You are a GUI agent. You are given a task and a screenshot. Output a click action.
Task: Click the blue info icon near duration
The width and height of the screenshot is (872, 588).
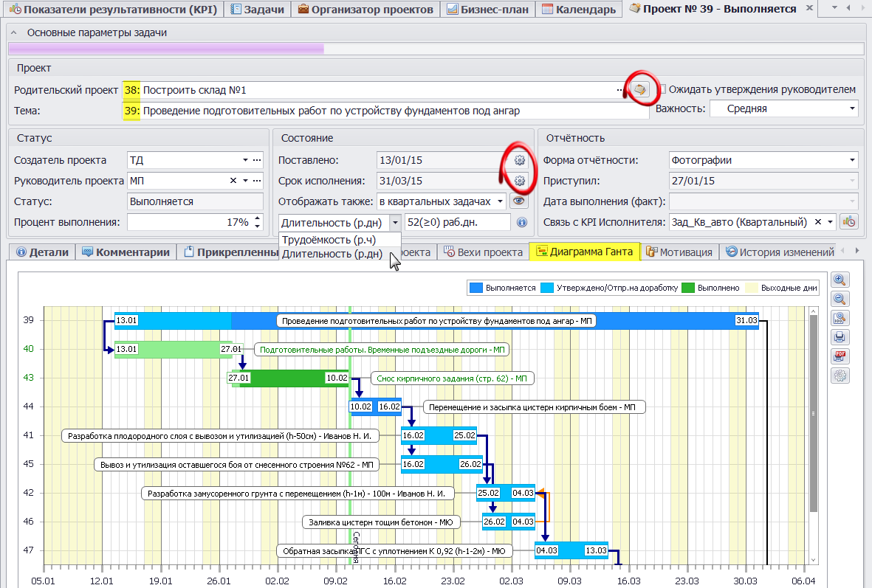pyautogui.click(x=521, y=222)
